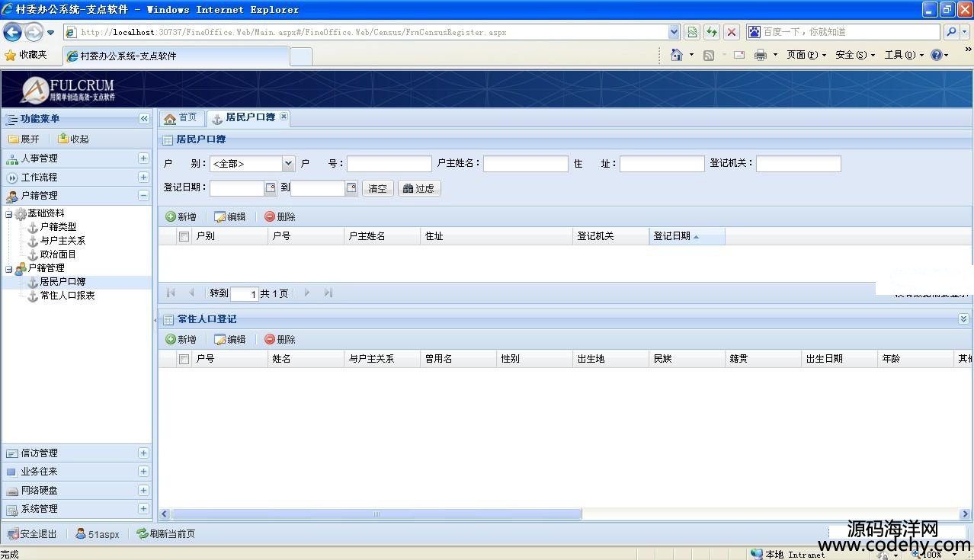Go to next page in grid pager
This screenshot has height=560, width=974.
tap(307, 293)
